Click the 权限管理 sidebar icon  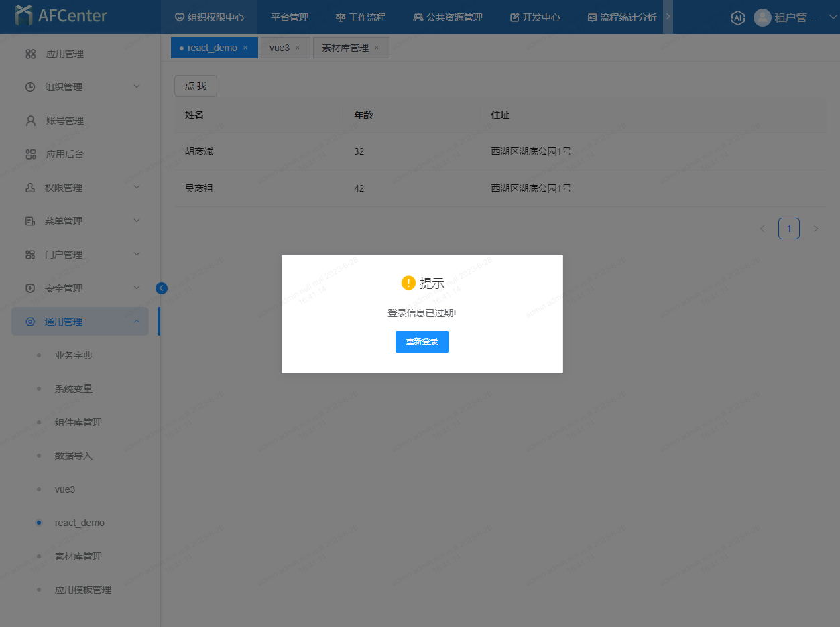click(x=30, y=188)
